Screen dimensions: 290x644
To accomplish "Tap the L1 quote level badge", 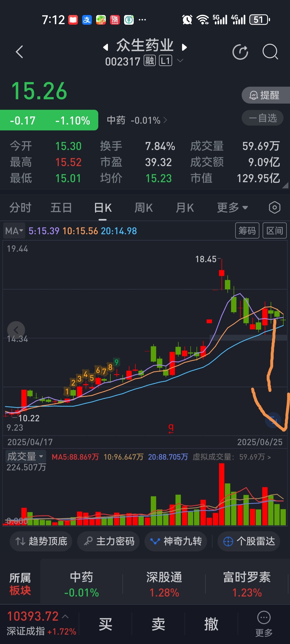I will tap(165, 61).
